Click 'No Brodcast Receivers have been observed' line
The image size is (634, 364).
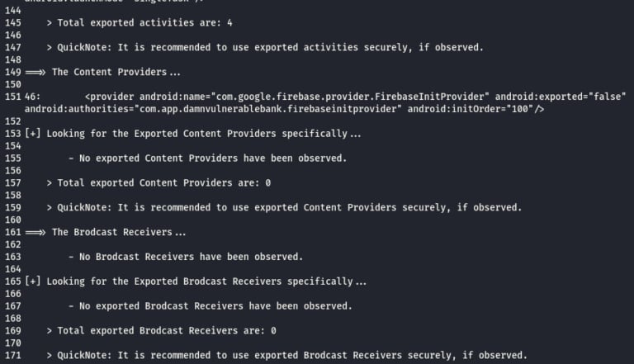coord(186,258)
